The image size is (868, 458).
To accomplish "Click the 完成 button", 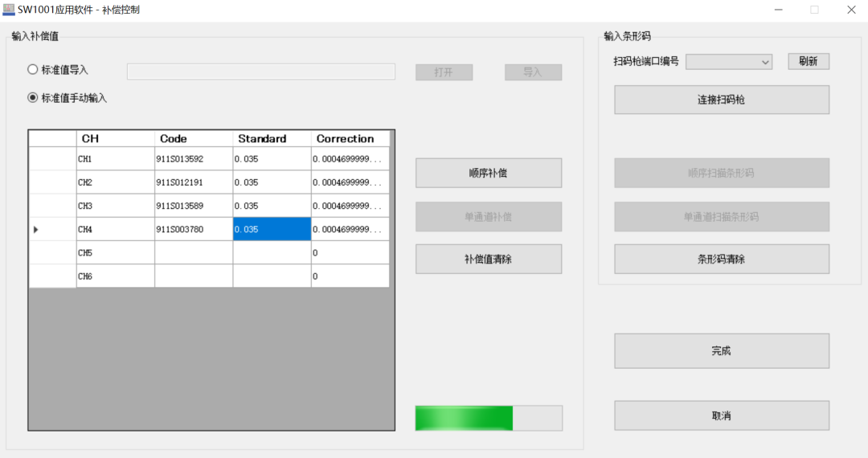I will coord(721,350).
